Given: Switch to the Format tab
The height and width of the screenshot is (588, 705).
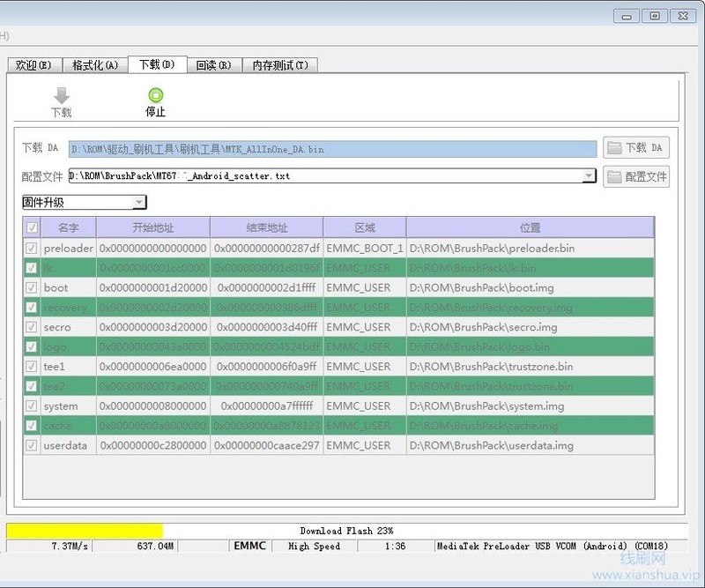Looking at the screenshot, I should 94,65.
